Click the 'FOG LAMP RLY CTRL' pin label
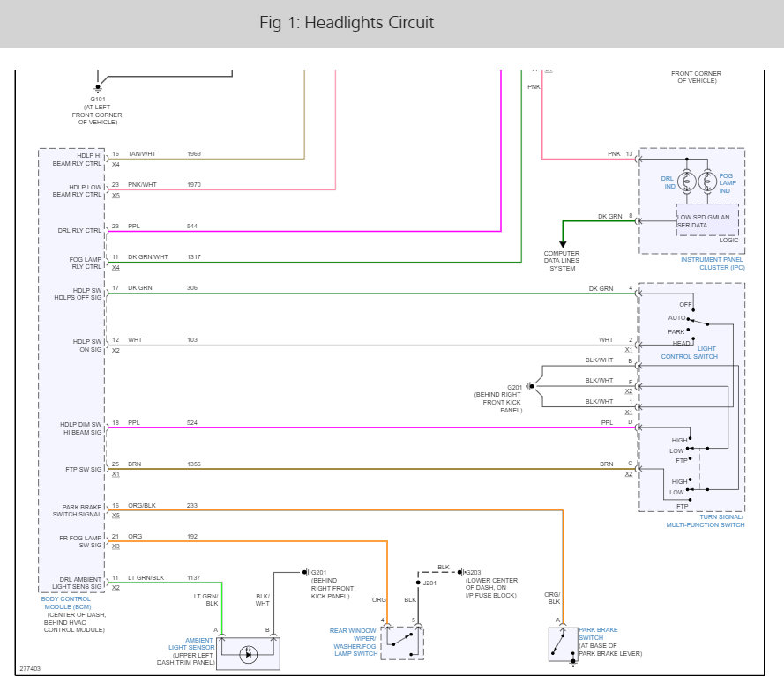 (x=86, y=263)
